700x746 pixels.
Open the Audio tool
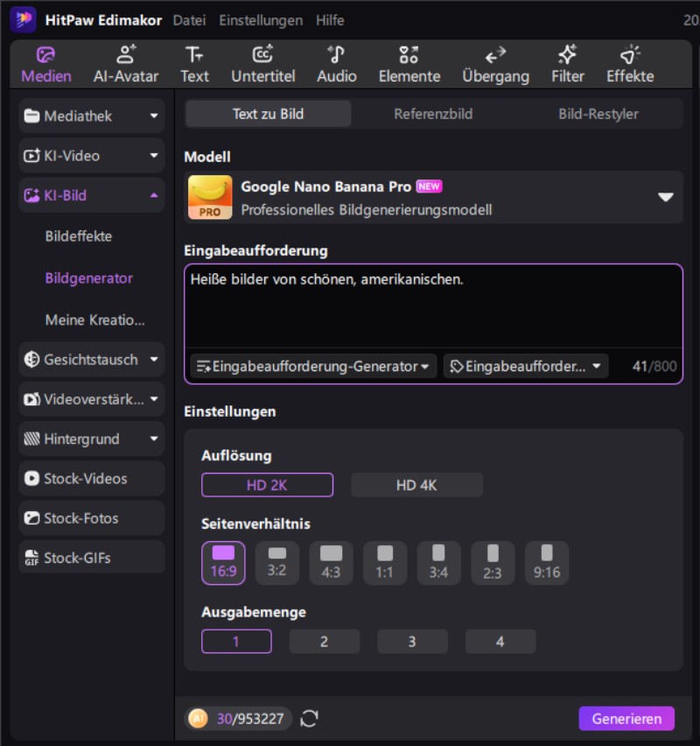point(336,65)
